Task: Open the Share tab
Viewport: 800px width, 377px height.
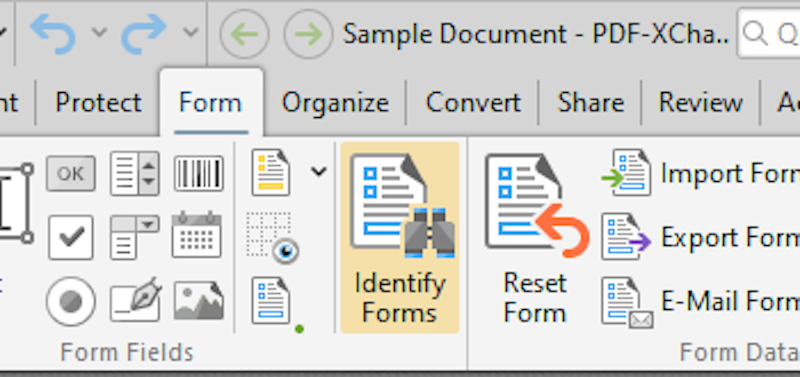Action: tap(591, 103)
